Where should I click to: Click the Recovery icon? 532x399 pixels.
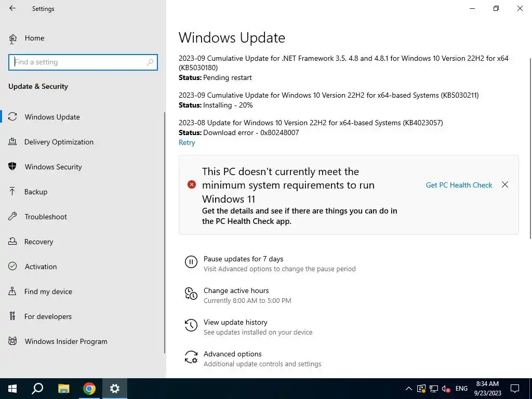[12, 242]
